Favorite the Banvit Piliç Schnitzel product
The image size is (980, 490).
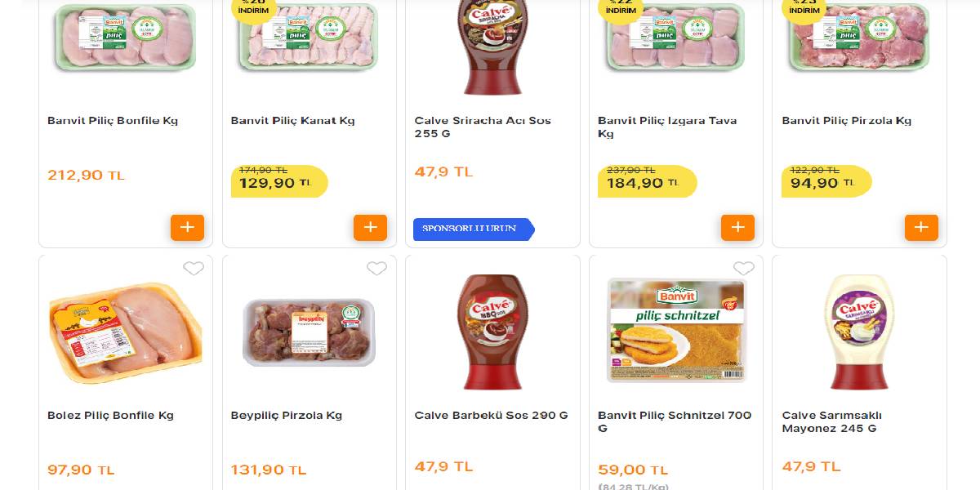[x=744, y=269]
